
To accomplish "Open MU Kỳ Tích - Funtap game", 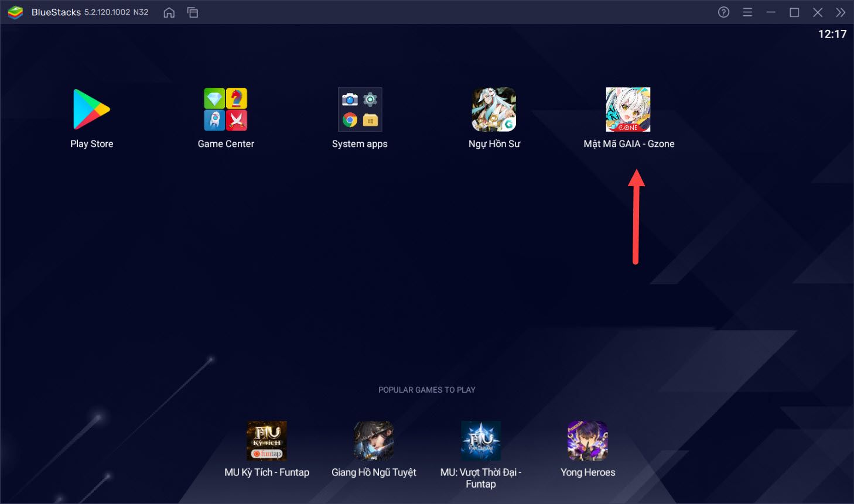I will coord(267,440).
